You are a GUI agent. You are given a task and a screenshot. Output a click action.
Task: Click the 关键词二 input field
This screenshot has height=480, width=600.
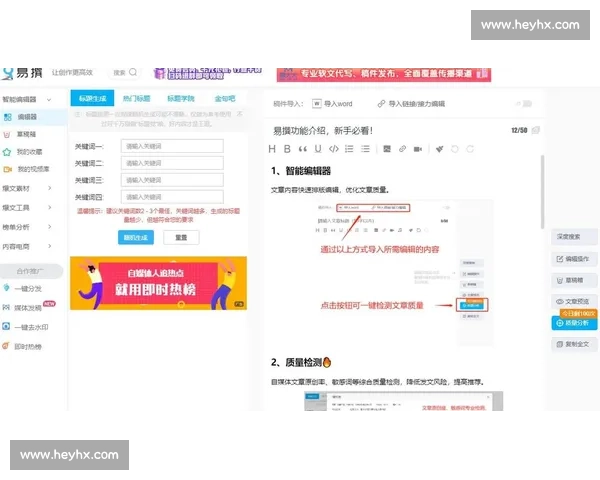[x=172, y=163]
